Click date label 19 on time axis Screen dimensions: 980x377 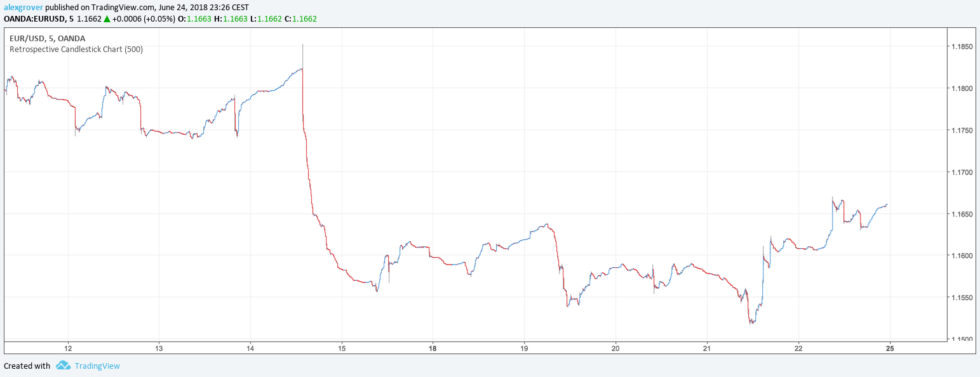(x=524, y=348)
